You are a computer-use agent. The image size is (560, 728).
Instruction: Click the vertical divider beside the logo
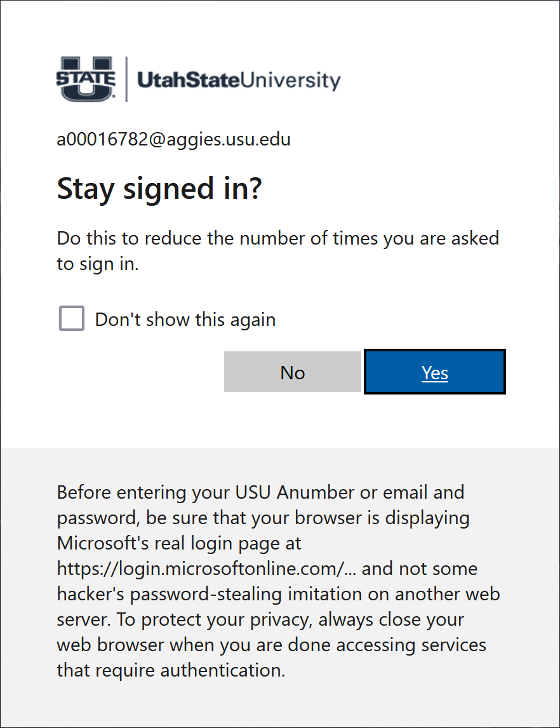[126, 79]
